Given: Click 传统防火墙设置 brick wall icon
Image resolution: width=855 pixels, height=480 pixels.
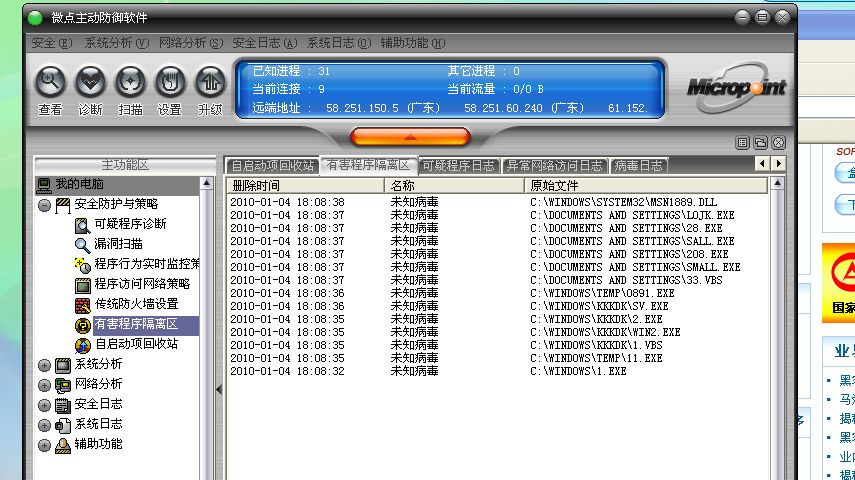Looking at the screenshot, I should (x=82, y=305).
